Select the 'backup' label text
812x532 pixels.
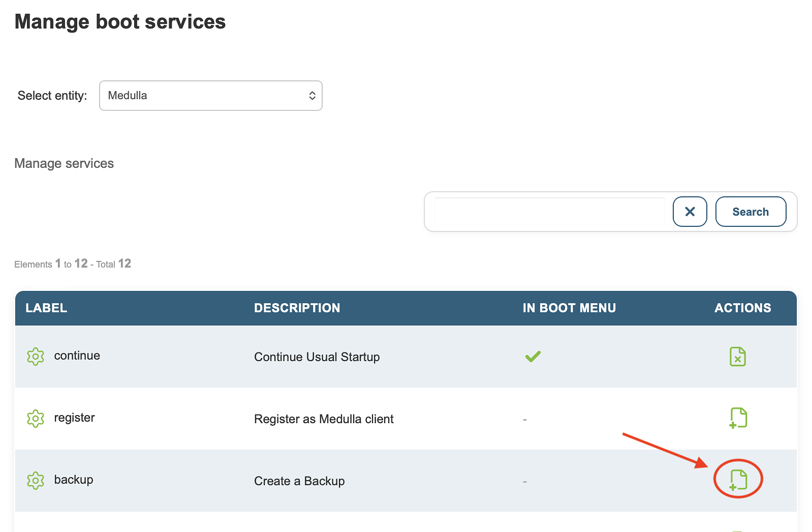[x=74, y=480]
